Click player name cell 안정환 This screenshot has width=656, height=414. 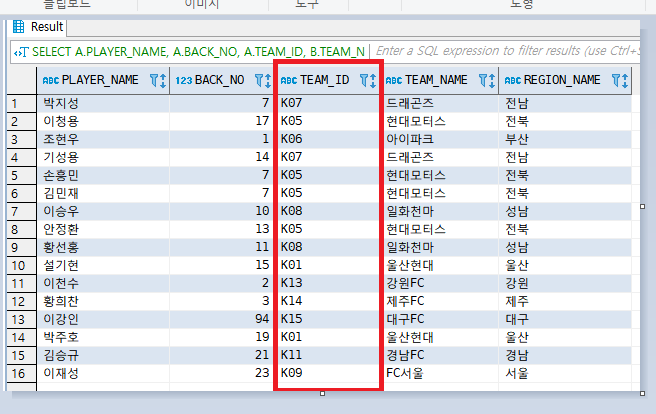pyautogui.click(x=103, y=229)
